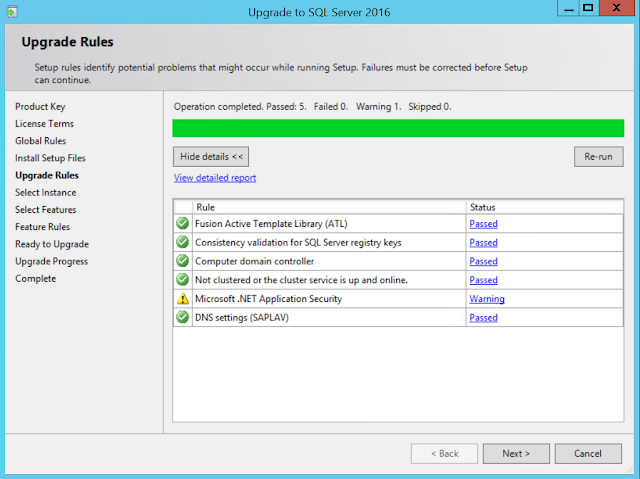Viewport: 640px width, 479px height.
Task: Go to previous step with Back button
Action: [x=444, y=453]
